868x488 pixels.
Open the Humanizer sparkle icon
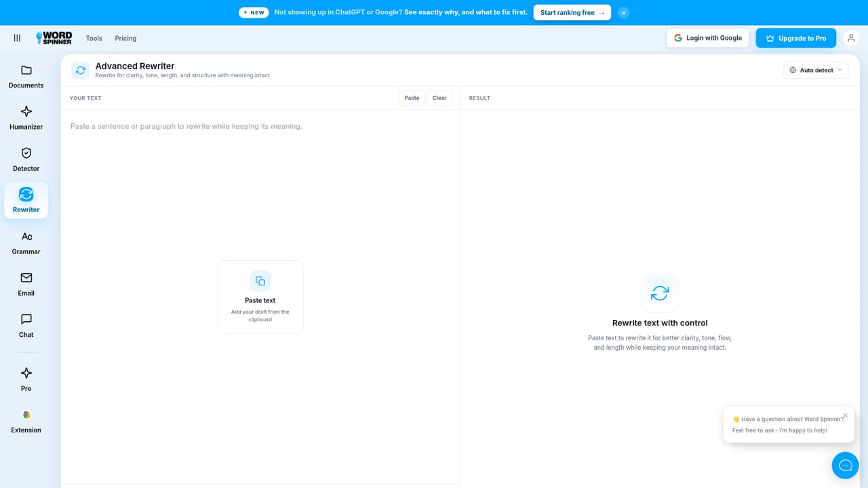(26, 112)
